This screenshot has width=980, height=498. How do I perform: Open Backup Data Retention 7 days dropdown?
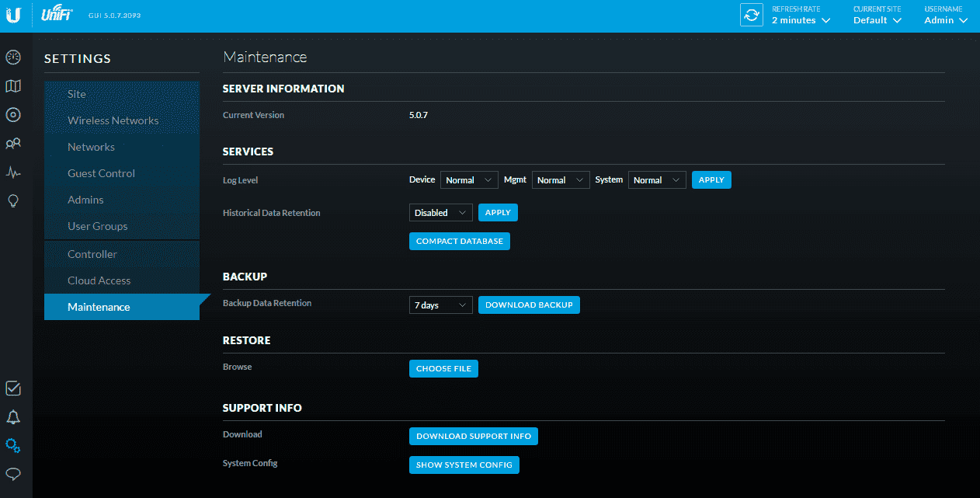click(441, 305)
